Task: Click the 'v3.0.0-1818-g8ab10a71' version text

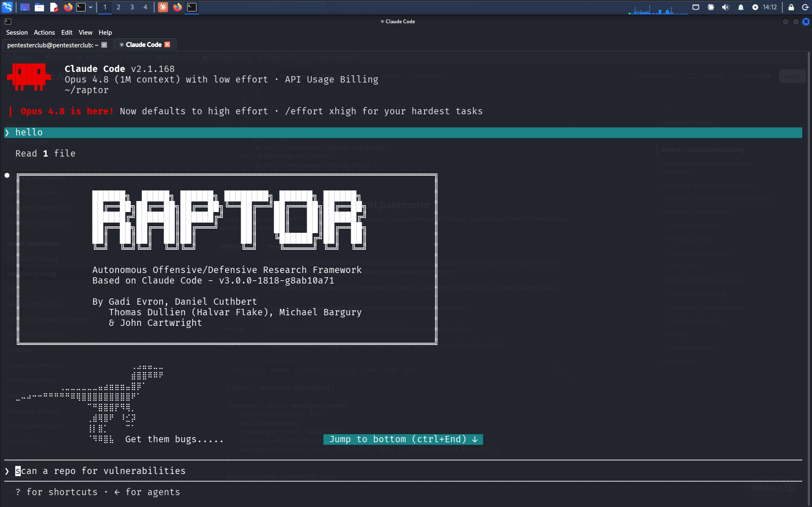Action: point(276,281)
